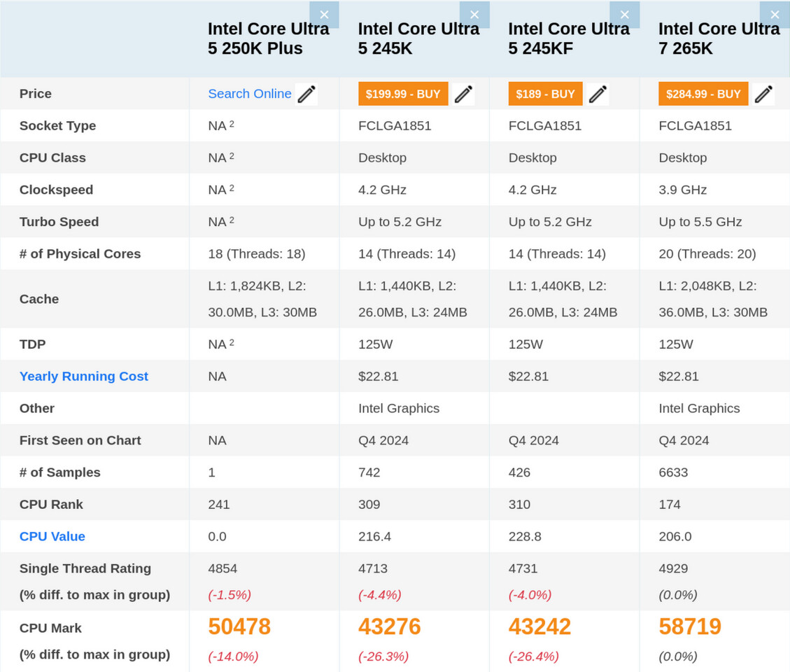Open the price editor pencil for the 245K

[463, 94]
